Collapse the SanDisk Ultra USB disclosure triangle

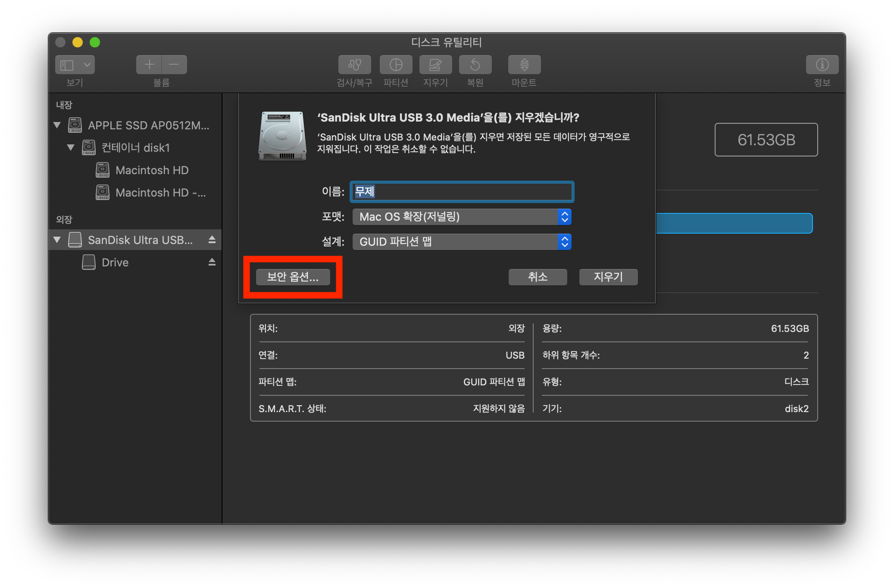[57, 240]
